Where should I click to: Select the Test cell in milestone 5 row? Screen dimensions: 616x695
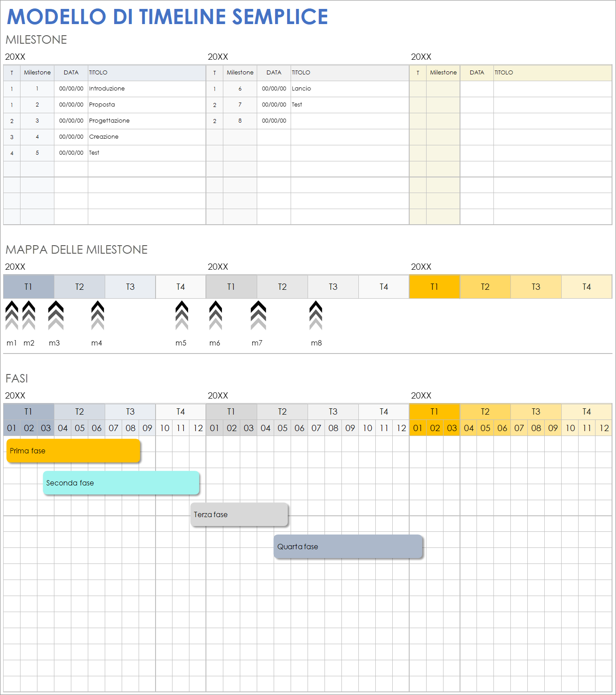(147, 153)
